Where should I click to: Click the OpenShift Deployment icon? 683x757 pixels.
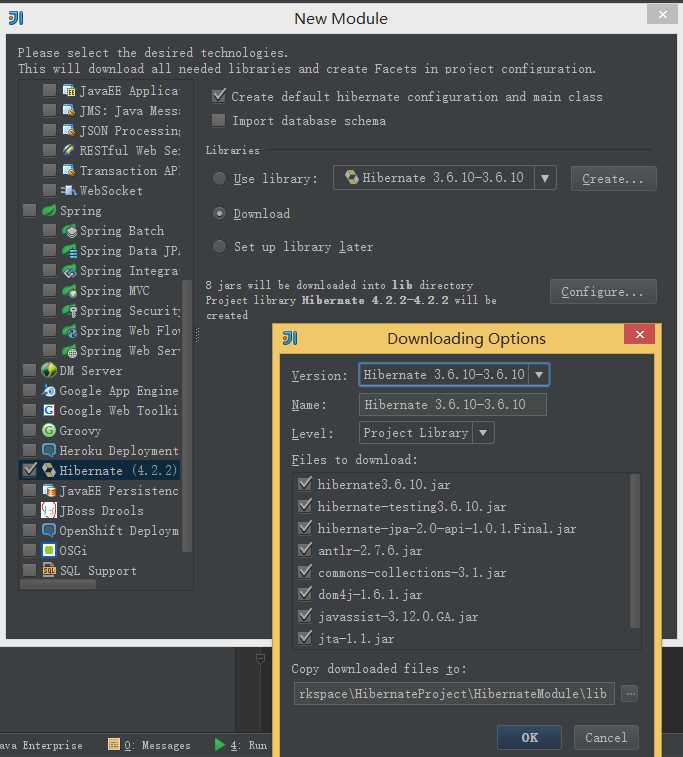(x=49, y=530)
